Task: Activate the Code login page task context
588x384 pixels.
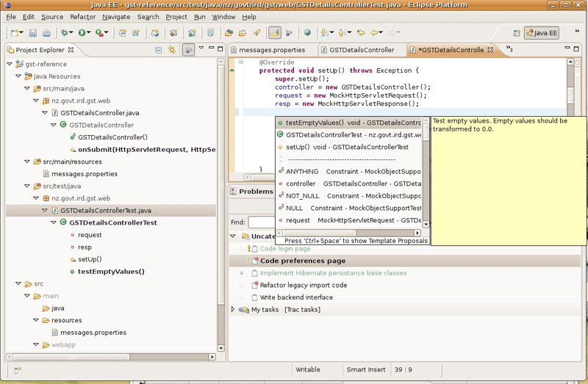Action: pos(242,249)
